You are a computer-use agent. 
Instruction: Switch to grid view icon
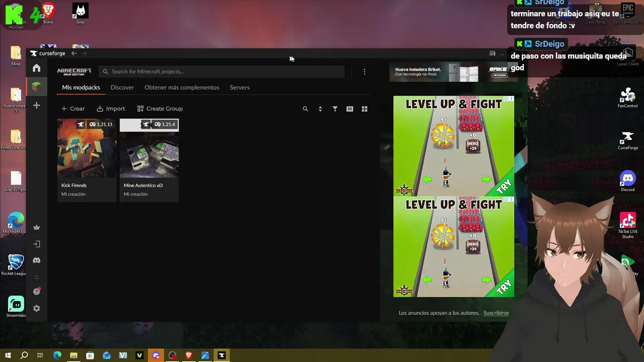click(365, 109)
